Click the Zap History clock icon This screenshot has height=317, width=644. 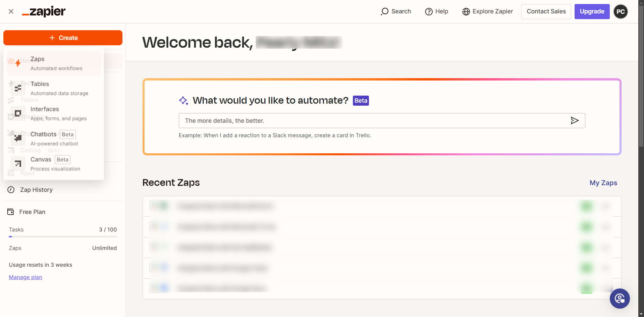(x=11, y=190)
